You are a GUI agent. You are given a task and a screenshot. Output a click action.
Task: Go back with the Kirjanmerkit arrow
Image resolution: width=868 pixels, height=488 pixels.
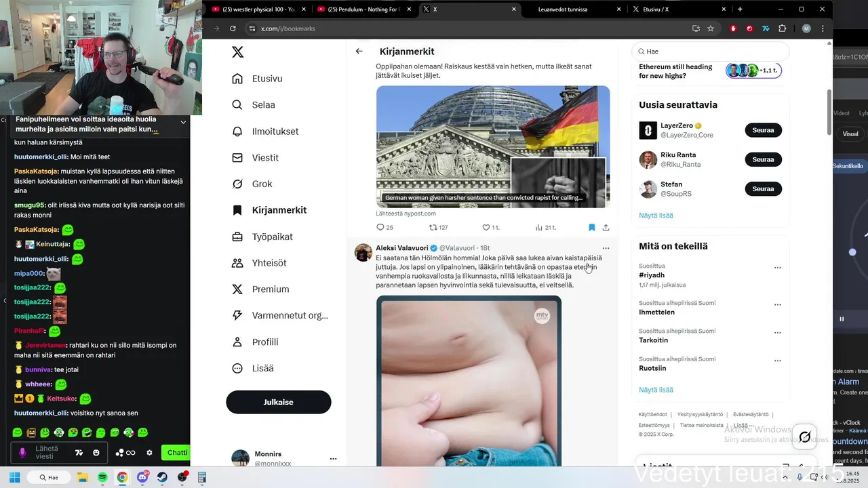(359, 52)
